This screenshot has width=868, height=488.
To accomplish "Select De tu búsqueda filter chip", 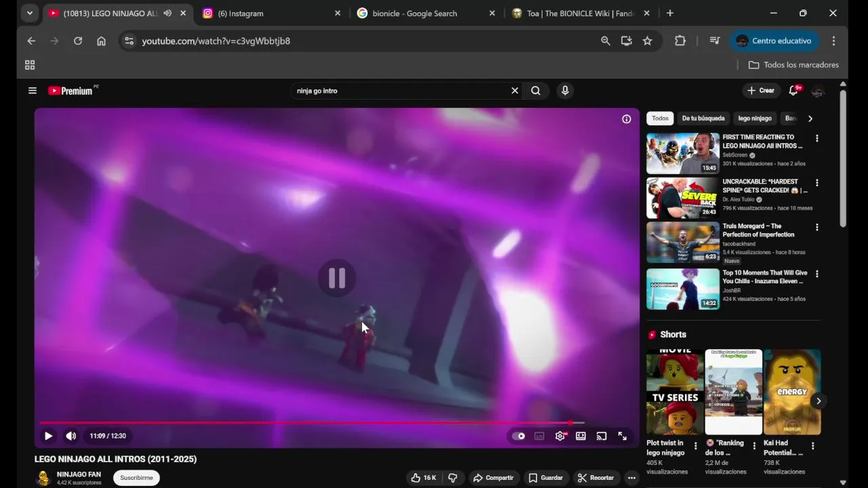I will click(703, 119).
